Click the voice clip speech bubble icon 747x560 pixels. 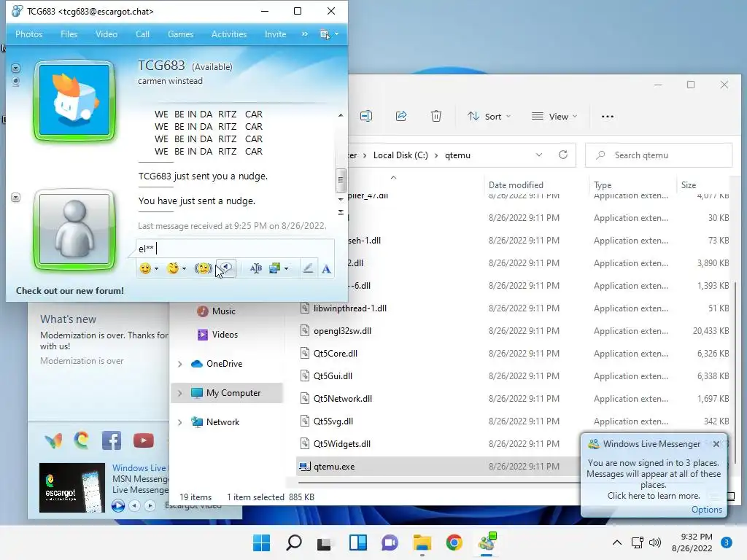click(227, 268)
